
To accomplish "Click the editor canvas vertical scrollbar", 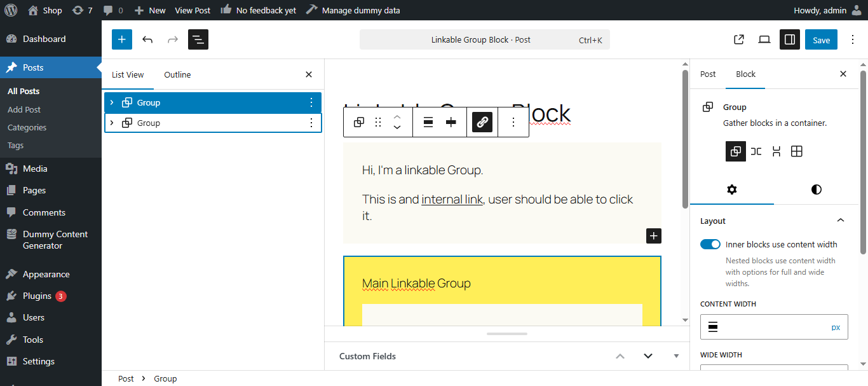I will click(x=685, y=139).
